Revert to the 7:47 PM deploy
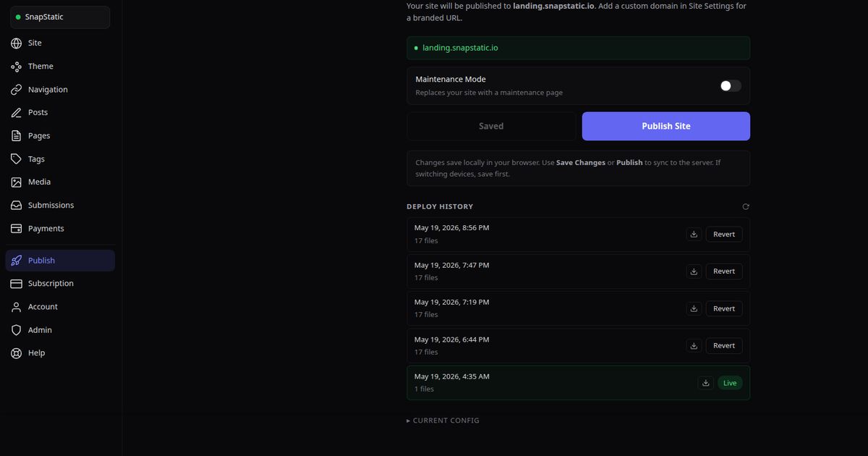The image size is (868, 456). pos(724,271)
